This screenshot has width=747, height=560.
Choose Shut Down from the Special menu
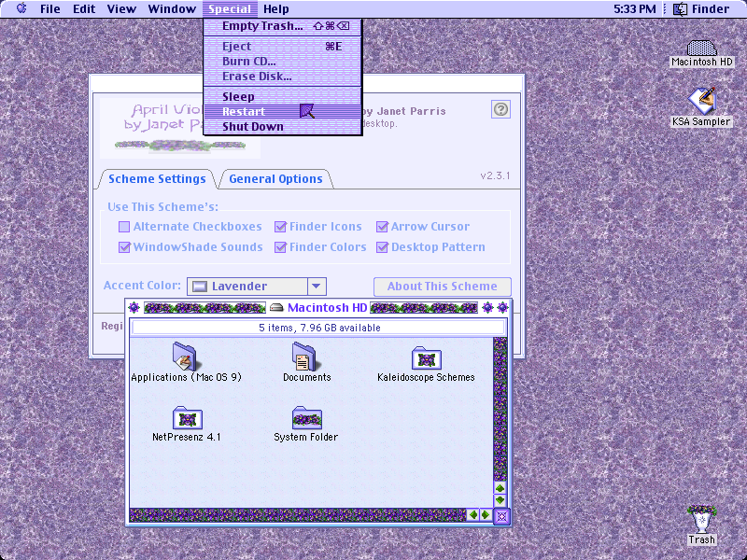click(283, 126)
